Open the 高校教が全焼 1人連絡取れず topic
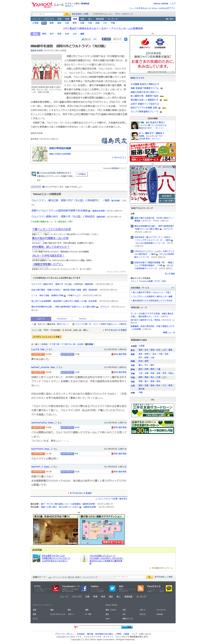The height and width of the screenshot is (644, 206). tap(144, 100)
